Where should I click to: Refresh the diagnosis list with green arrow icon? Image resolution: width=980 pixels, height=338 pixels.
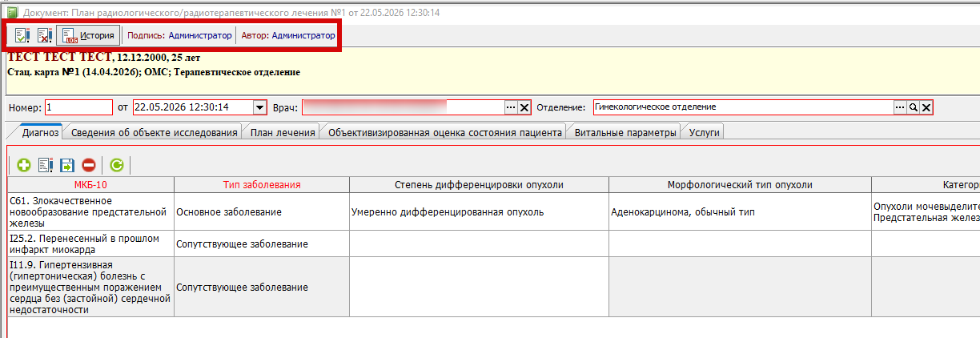(x=117, y=165)
